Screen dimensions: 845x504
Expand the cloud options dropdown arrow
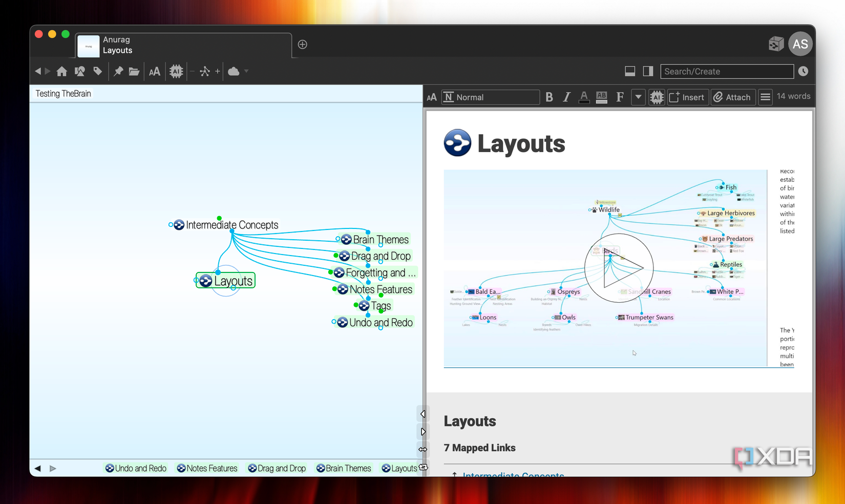246,71
